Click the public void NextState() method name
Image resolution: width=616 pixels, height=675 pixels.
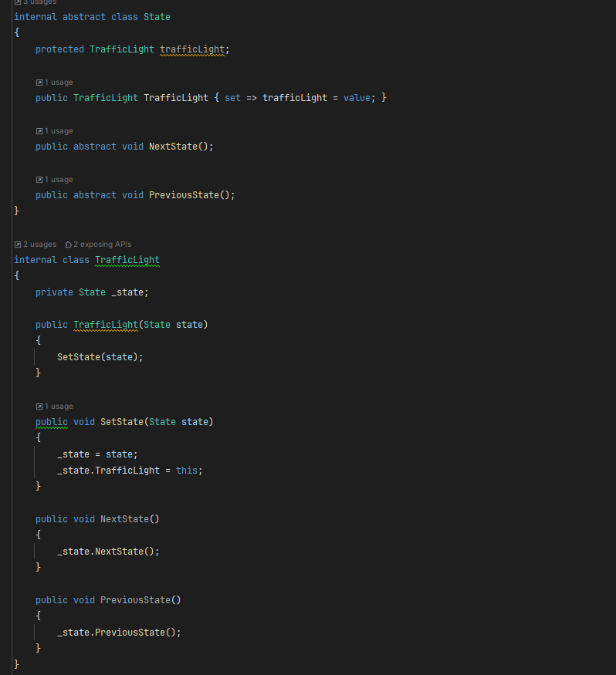point(124,519)
